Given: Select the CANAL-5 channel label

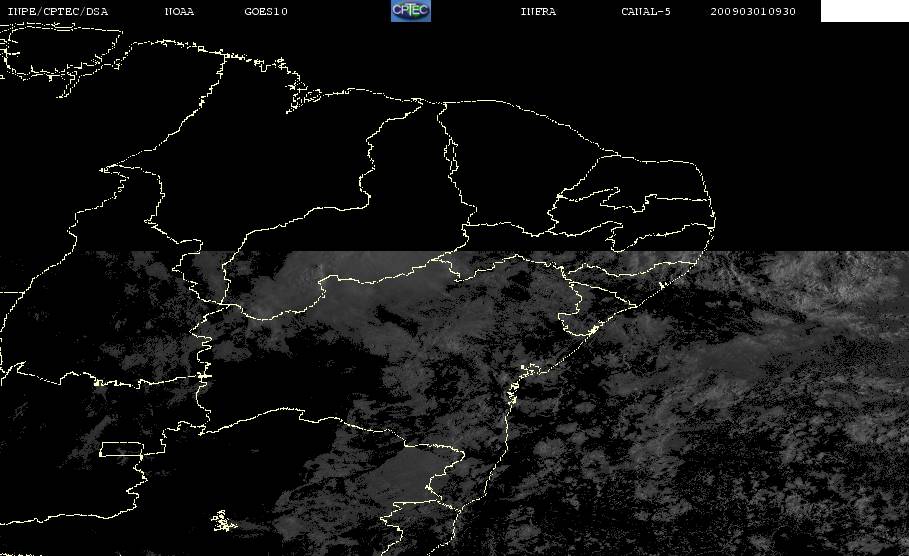Looking at the screenshot, I should click(646, 12).
